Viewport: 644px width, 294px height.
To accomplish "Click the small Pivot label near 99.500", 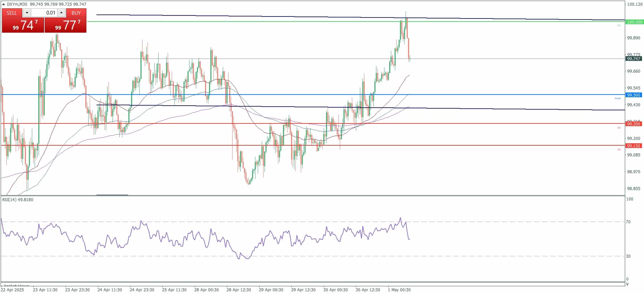I will [x=618, y=99].
